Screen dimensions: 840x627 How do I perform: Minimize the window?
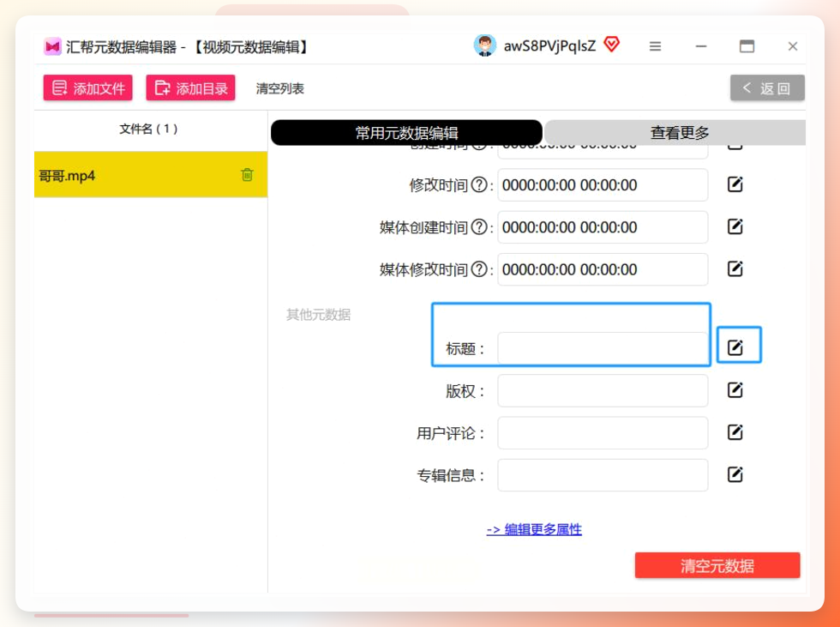click(701, 46)
